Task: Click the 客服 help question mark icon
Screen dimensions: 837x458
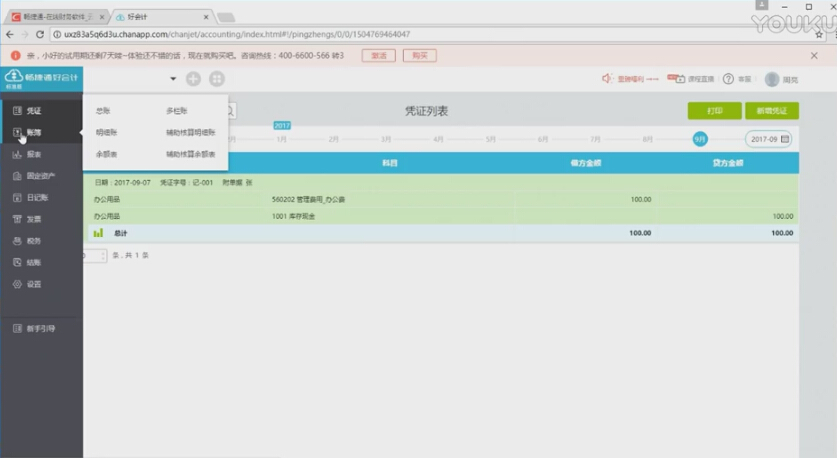Action: 728,79
